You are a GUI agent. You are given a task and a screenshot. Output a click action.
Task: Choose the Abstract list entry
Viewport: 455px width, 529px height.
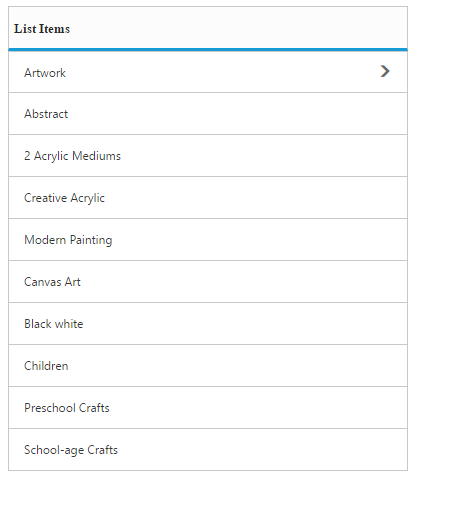(x=208, y=114)
